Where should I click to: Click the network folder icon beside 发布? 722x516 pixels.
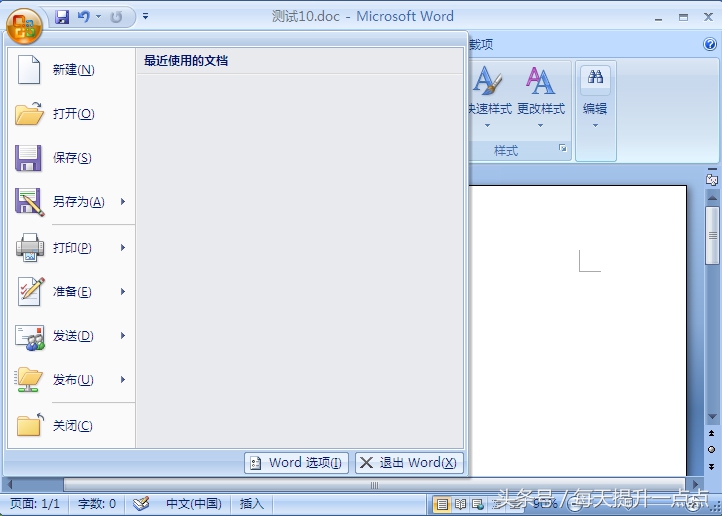29,380
